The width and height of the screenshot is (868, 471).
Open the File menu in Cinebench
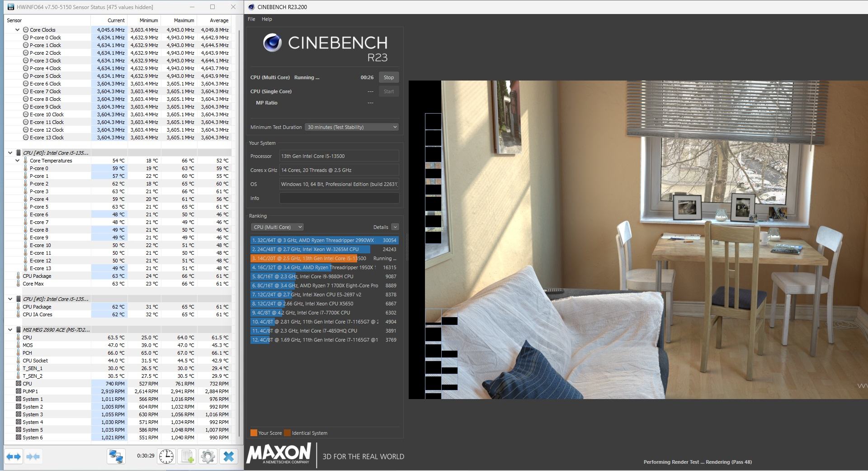click(251, 19)
